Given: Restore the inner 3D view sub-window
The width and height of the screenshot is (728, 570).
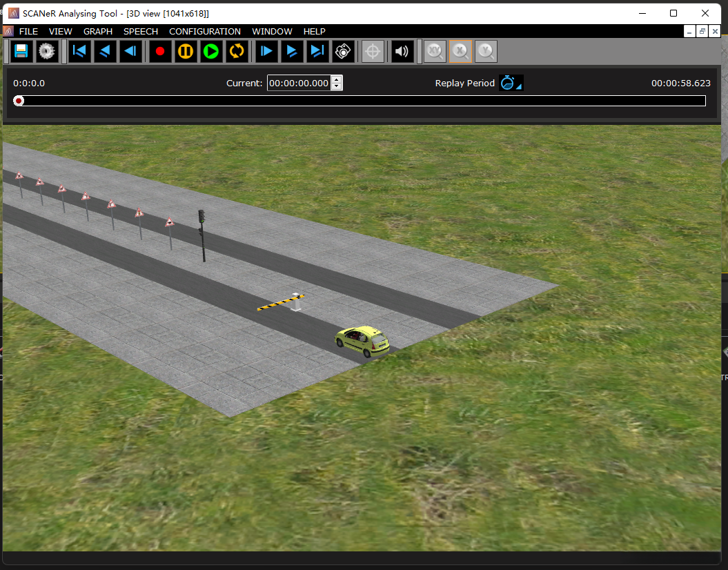Looking at the screenshot, I should [x=702, y=32].
